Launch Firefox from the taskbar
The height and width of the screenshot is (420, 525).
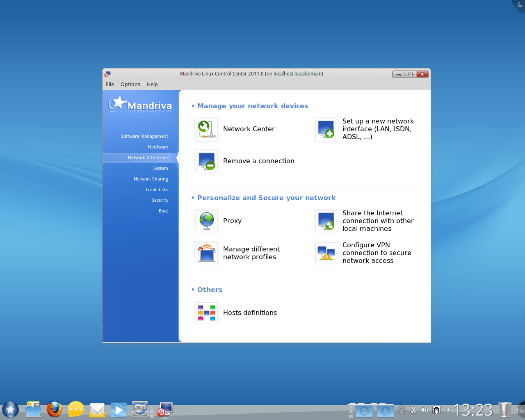tap(54, 409)
